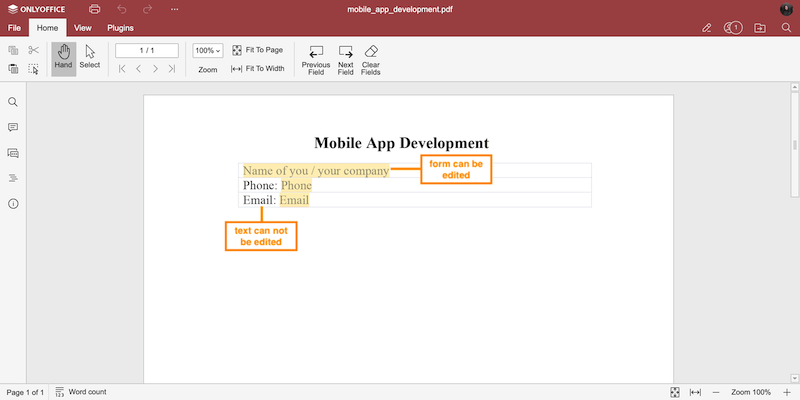Click the Print icon in title bar
The width and height of the screenshot is (800, 400).
tap(95, 9)
